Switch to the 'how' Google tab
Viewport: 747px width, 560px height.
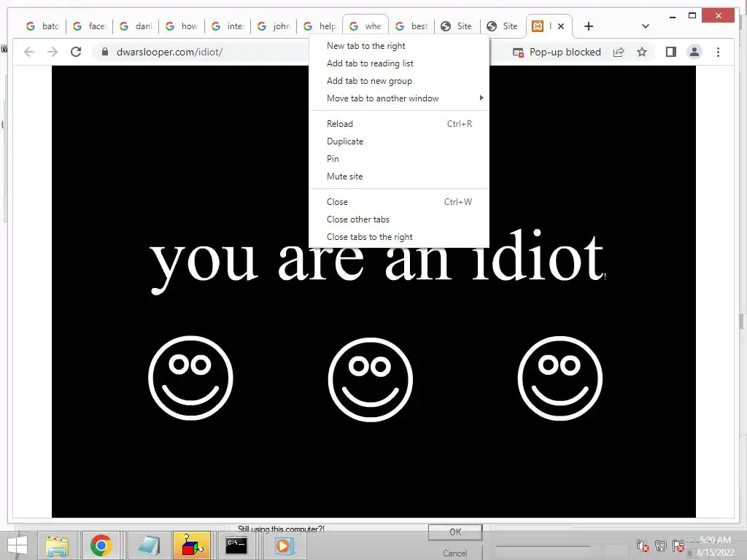[x=182, y=26]
